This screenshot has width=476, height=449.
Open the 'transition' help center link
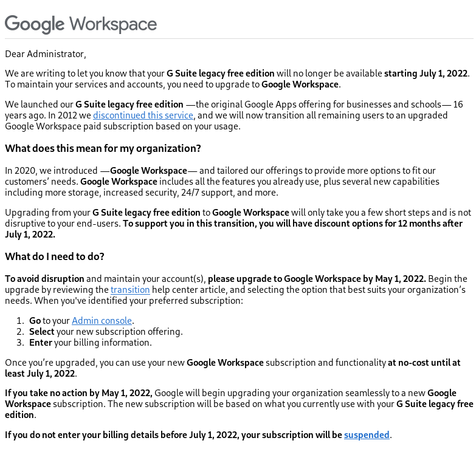pyautogui.click(x=130, y=290)
